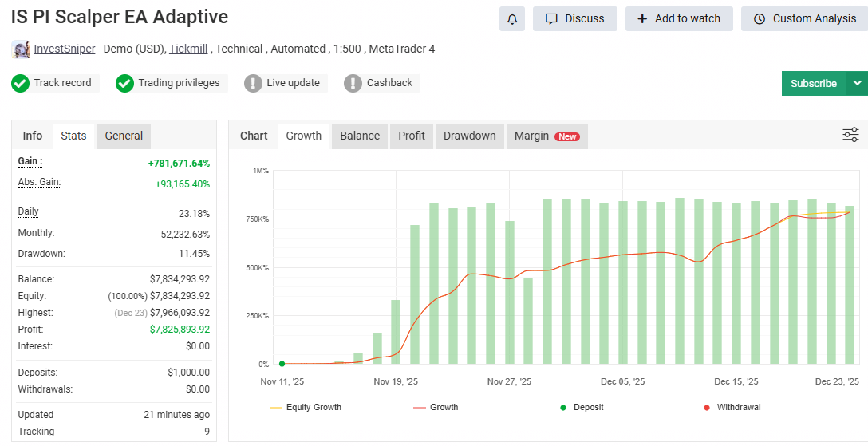Screen dimensions: 868x446
Task: Click the green Track record checkmark icon
Action: coord(21,84)
